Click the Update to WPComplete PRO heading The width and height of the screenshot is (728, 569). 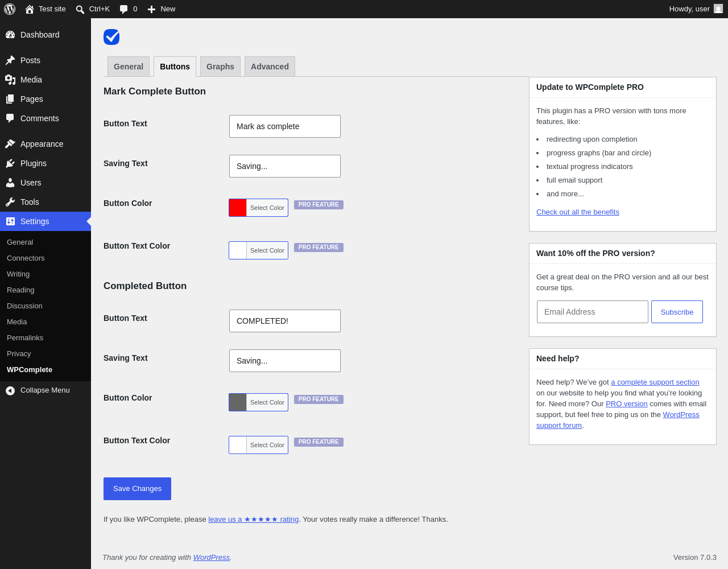tap(590, 87)
